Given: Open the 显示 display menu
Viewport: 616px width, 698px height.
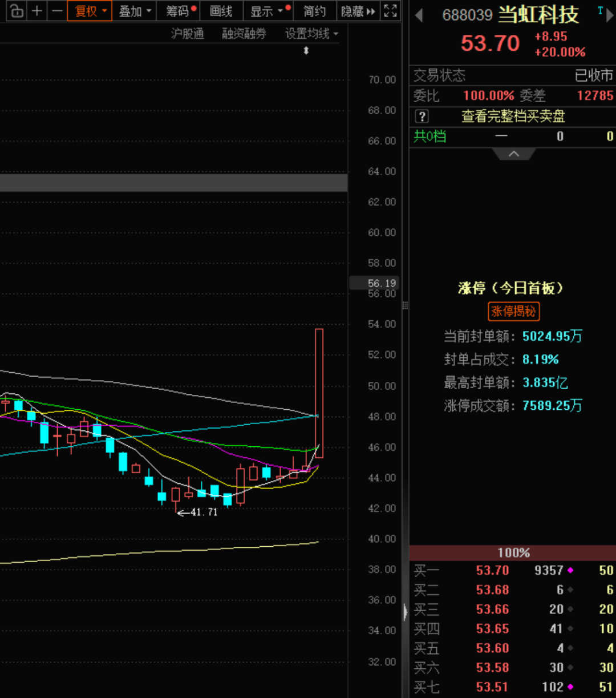Looking at the screenshot, I should point(267,11).
